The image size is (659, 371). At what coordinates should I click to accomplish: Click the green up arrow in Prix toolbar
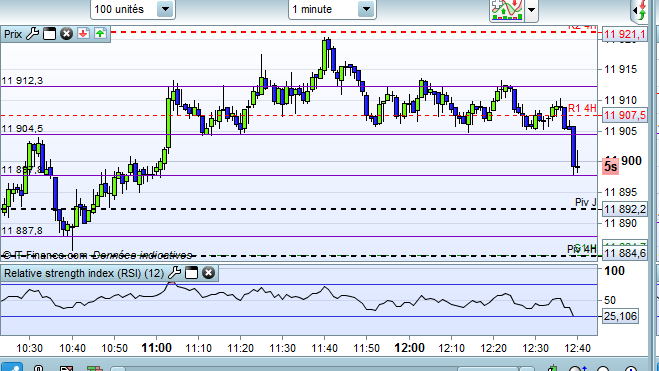coord(100,34)
